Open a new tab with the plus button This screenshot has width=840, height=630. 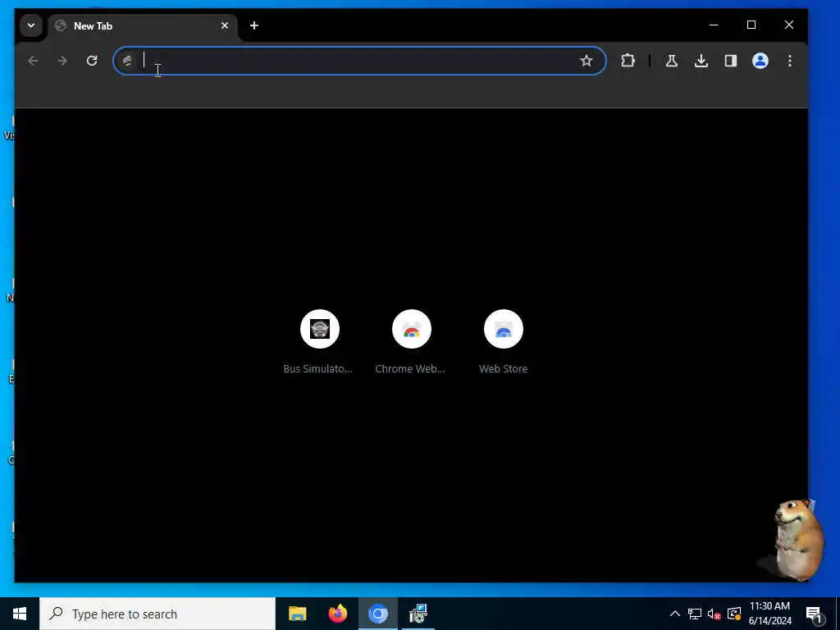coord(254,25)
